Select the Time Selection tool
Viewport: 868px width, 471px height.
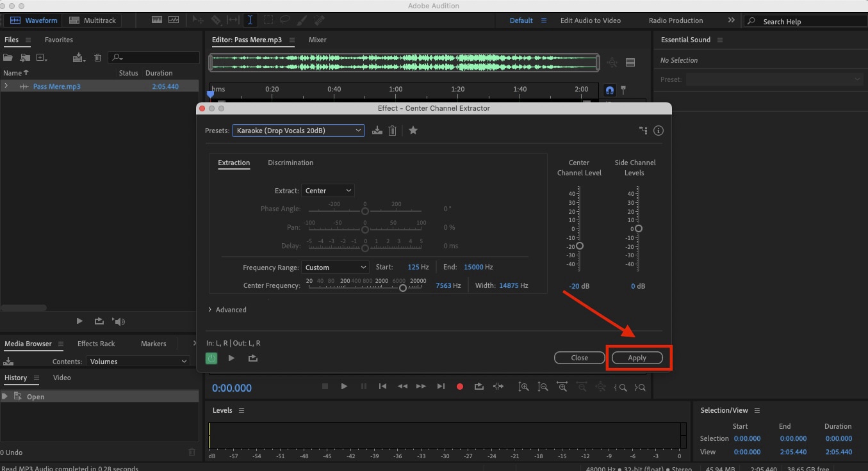[x=250, y=20]
